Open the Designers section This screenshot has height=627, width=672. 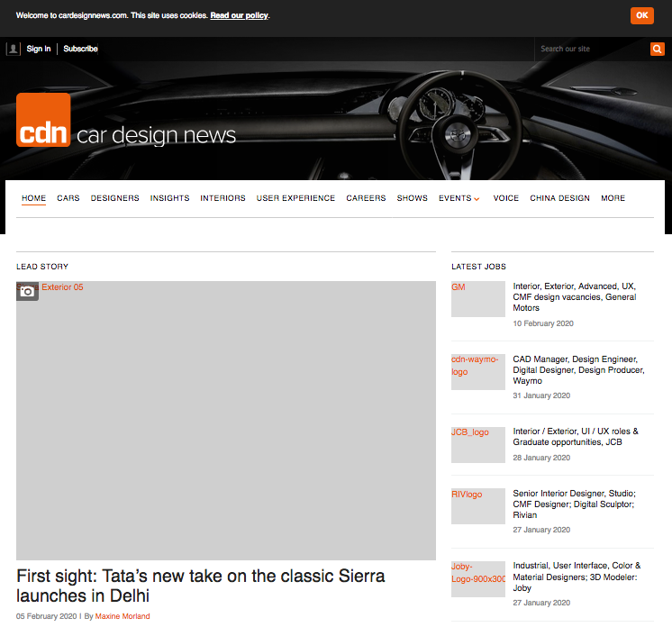coord(115,198)
